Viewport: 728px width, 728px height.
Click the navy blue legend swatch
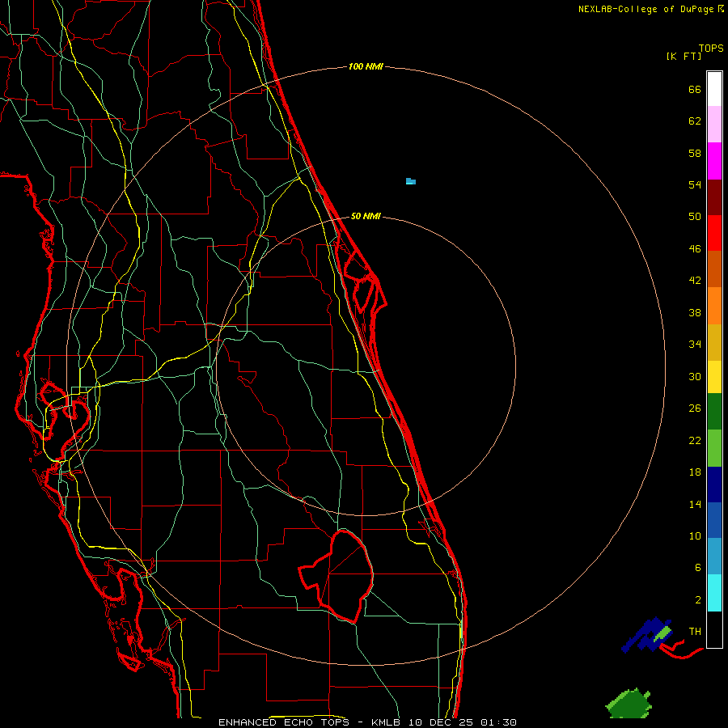[x=714, y=485]
